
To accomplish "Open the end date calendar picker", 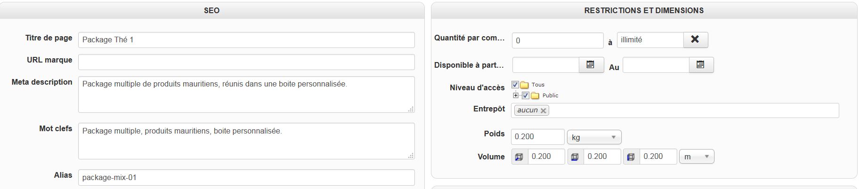I will (701, 65).
